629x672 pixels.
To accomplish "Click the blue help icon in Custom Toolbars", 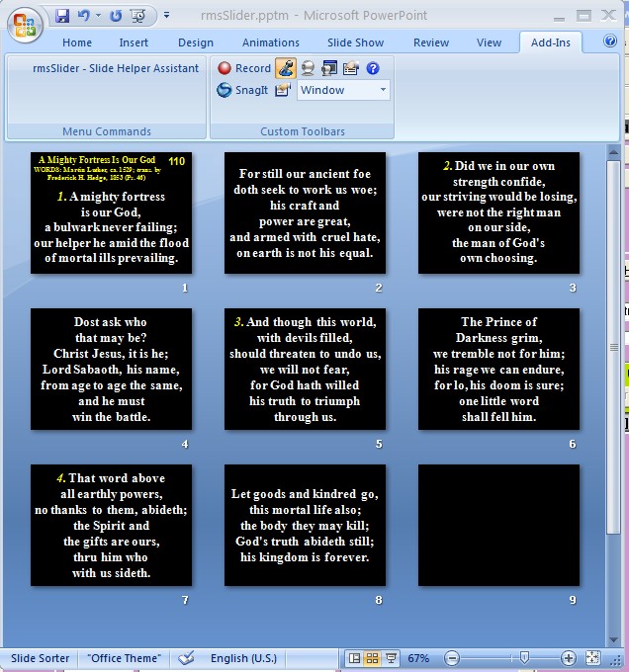I will click(x=373, y=68).
